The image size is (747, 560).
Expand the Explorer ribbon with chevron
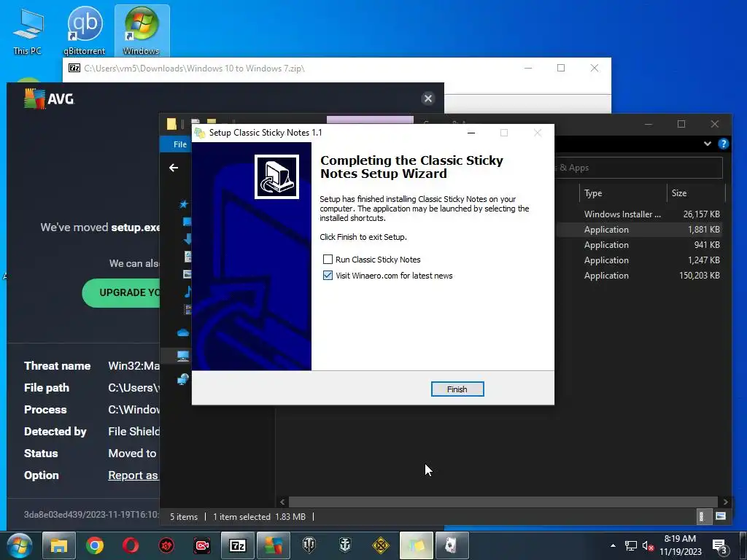pyautogui.click(x=708, y=144)
